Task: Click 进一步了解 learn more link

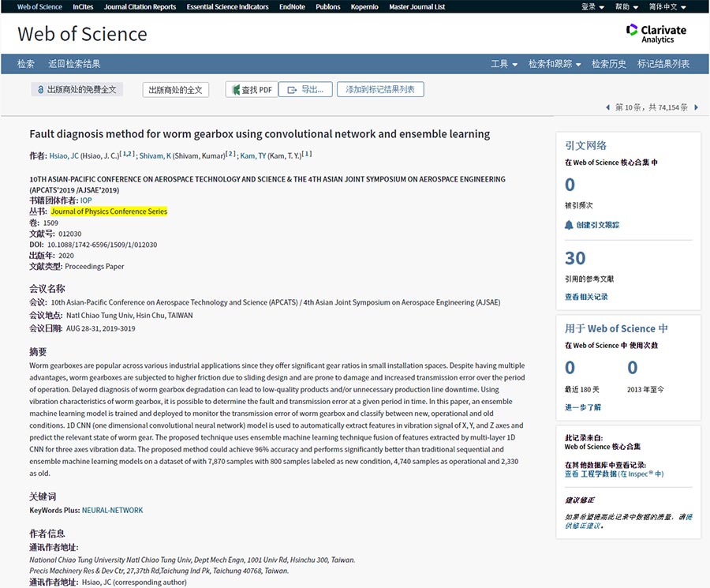Action: coord(583,407)
